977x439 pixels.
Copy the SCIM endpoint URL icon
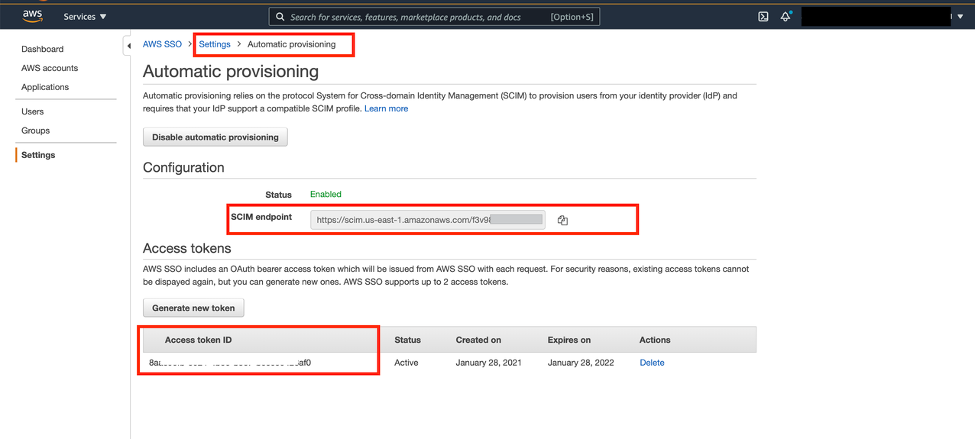(x=563, y=220)
